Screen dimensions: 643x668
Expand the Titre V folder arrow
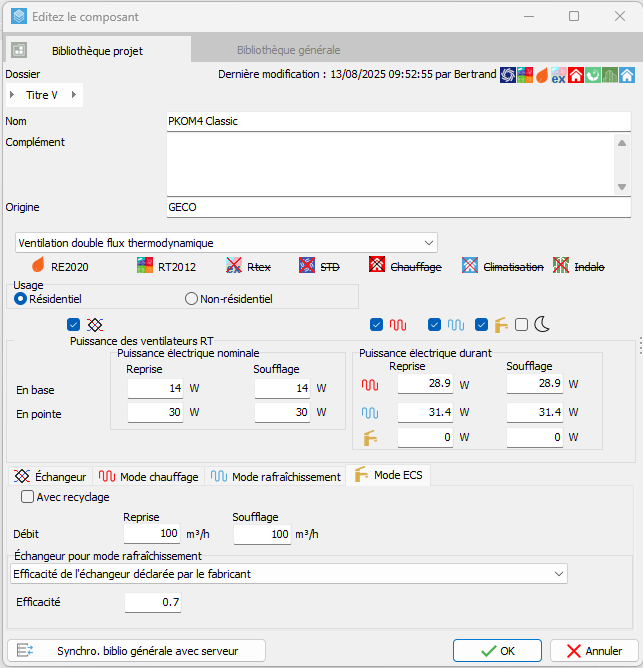(12, 95)
